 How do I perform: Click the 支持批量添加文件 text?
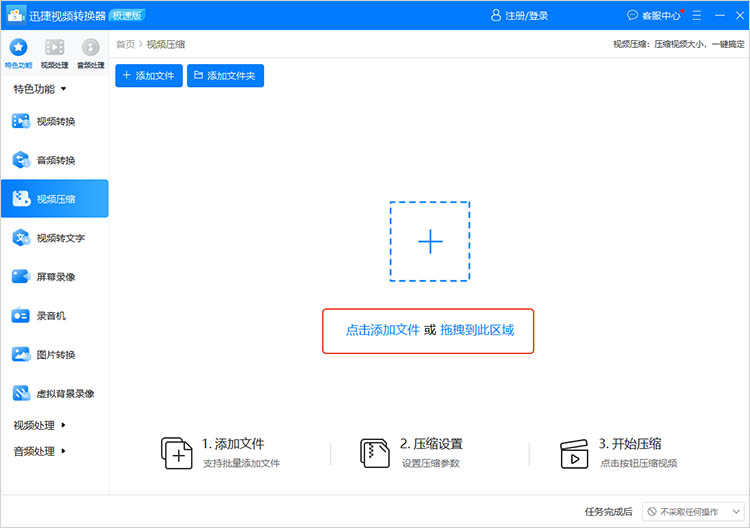pos(242,463)
